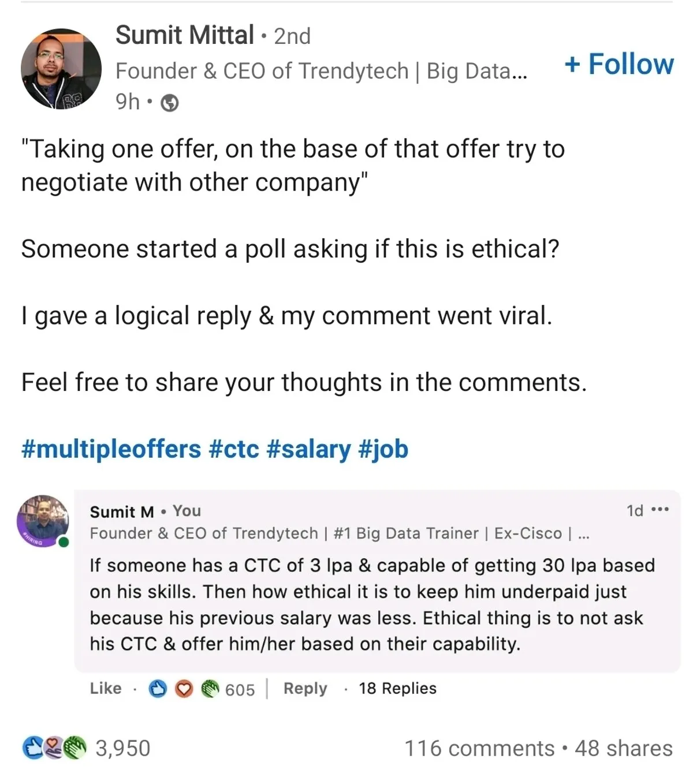The image size is (693, 784).
Task: Reply to the embedded comment
Action: [305, 688]
